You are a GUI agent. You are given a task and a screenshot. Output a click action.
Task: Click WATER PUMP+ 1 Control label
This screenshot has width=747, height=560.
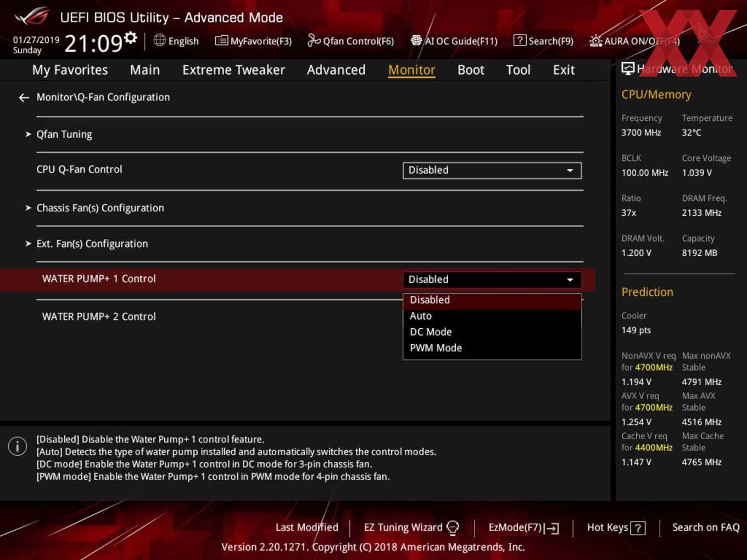point(99,279)
